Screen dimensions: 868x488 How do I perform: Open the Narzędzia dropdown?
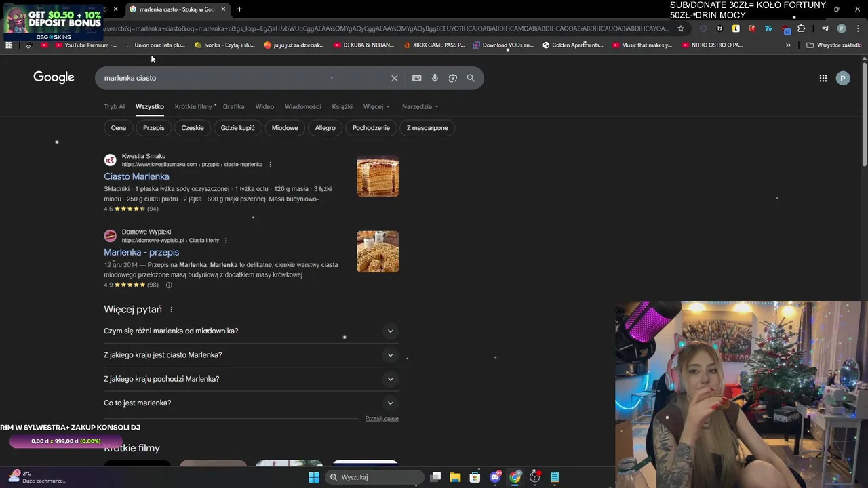pos(420,106)
